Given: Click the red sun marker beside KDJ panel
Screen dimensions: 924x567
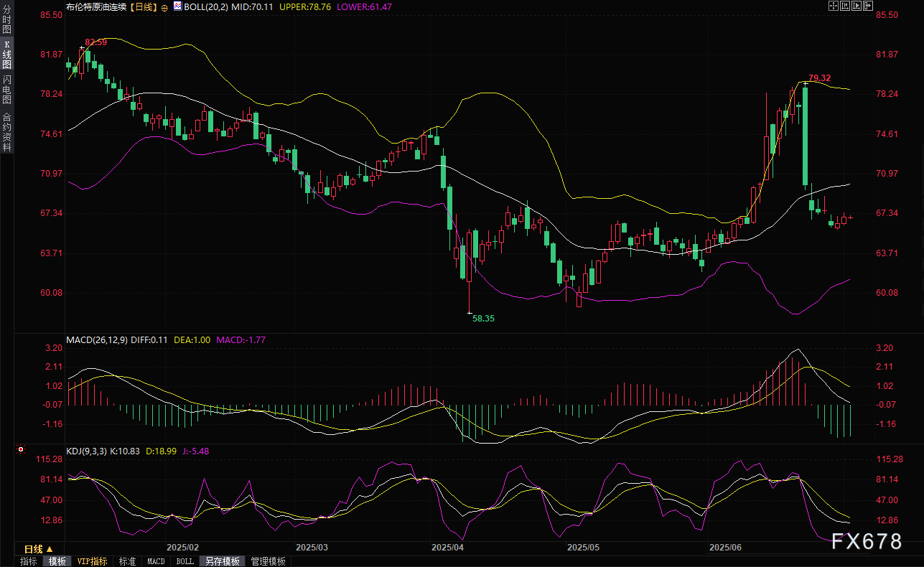Looking at the screenshot, I should (x=21, y=450).
